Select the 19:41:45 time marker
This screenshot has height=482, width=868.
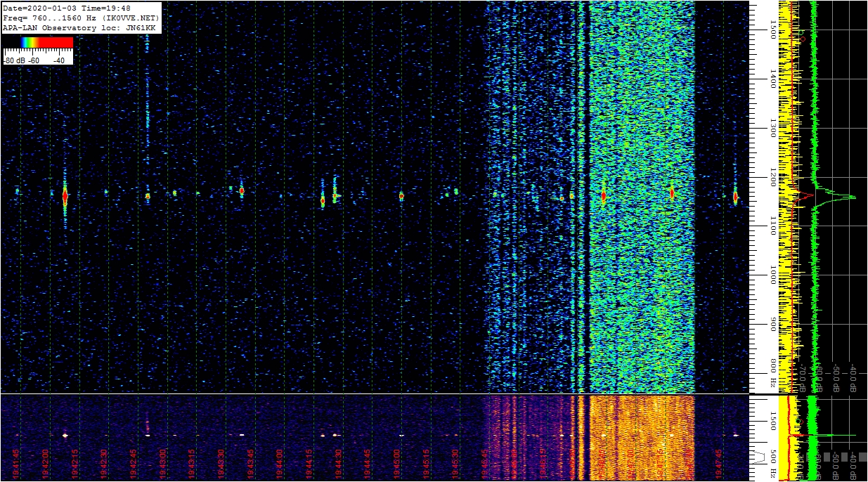16,464
